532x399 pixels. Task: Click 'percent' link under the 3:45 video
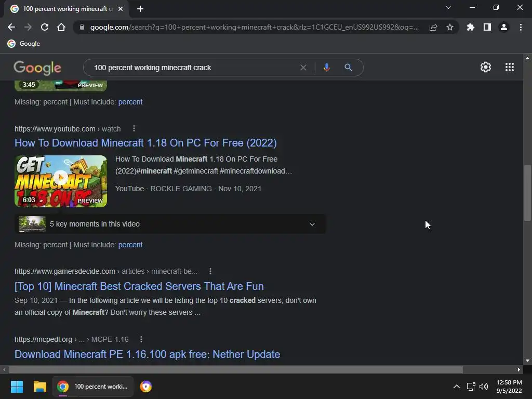tap(130, 102)
